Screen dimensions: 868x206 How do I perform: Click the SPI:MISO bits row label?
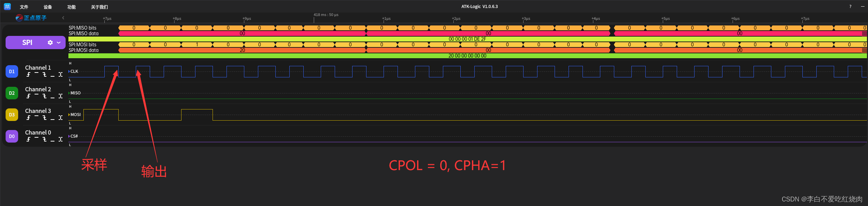tap(82, 28)
